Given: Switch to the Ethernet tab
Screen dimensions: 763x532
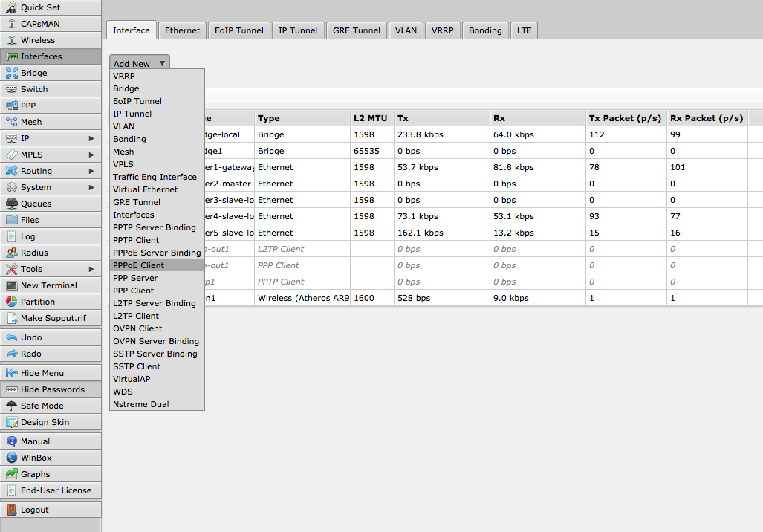Looking at the screenshot, I should pyautogui.click(x=182, y=30).
